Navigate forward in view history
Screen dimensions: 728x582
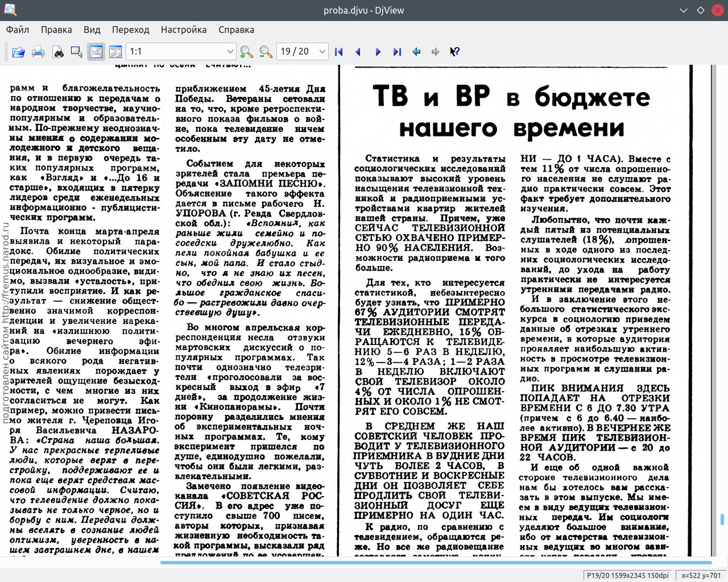point(436,52)
